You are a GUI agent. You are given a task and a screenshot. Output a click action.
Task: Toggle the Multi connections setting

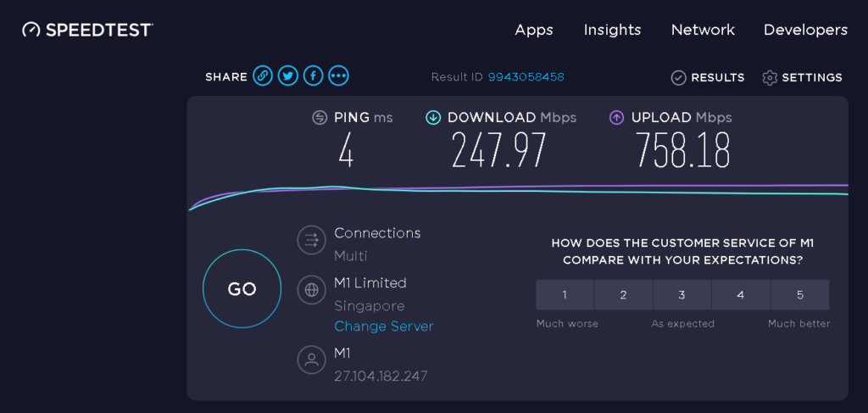click(x=350, y=256)
